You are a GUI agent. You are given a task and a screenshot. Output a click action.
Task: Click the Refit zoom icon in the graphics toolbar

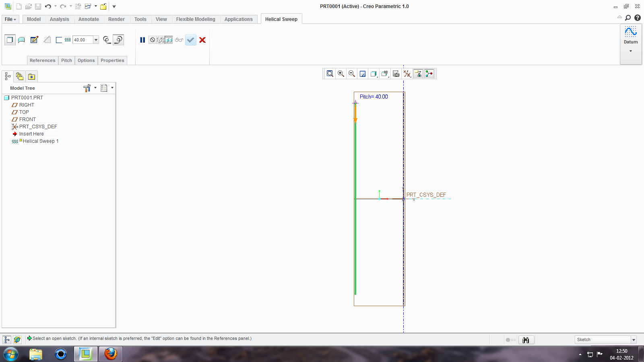(x=330, y=74)
